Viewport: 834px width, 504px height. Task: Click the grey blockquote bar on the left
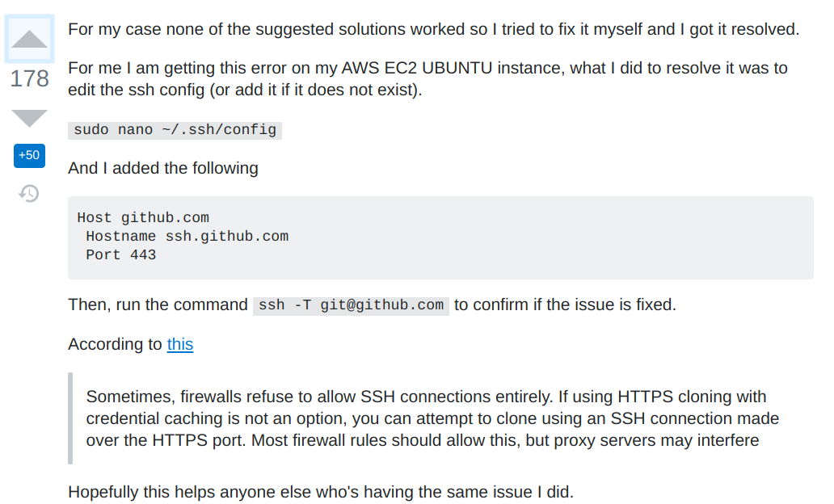tap(70, 418)
